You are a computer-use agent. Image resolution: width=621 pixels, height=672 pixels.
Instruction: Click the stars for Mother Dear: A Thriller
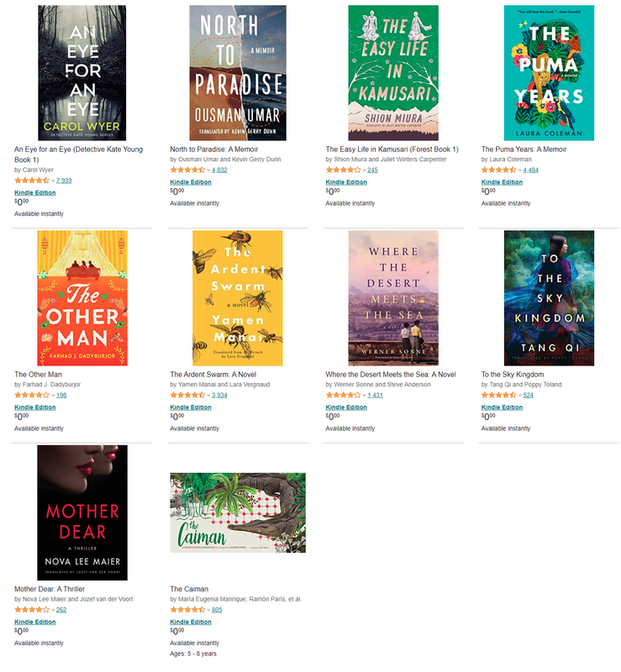[32, 610]
